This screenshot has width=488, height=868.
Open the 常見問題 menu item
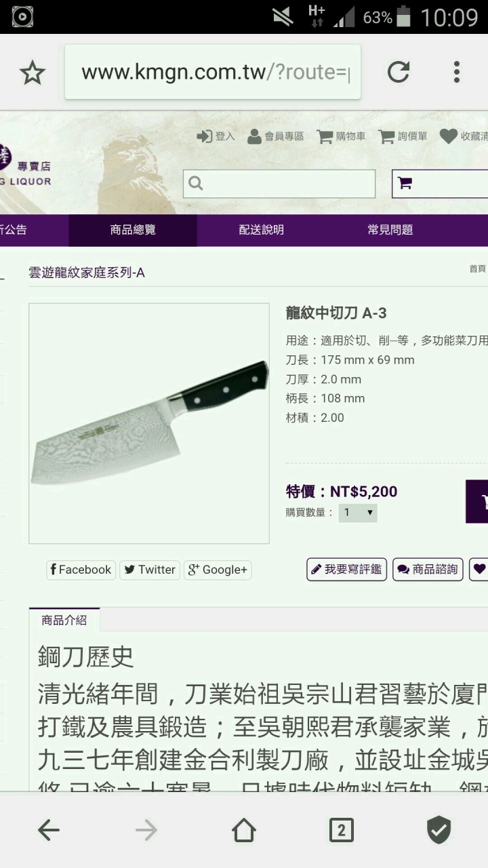(390, 230)
